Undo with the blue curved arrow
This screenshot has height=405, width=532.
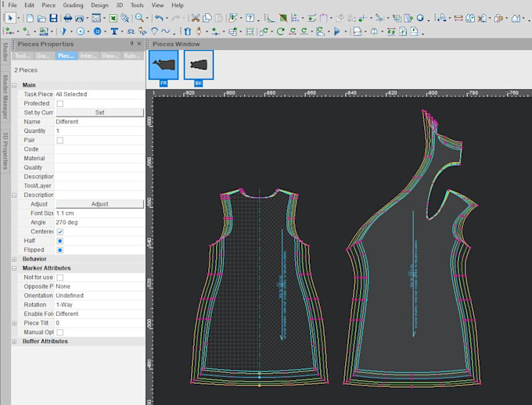point(159,18)
